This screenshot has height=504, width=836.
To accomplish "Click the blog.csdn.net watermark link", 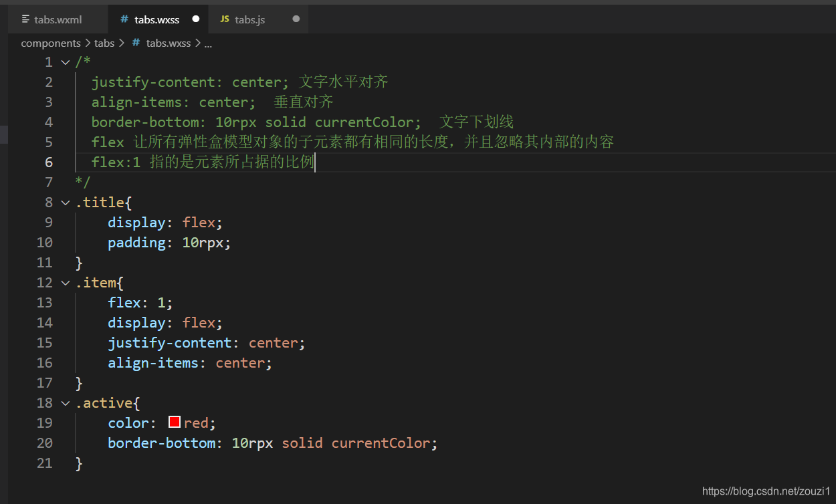I will pos(766,491).
